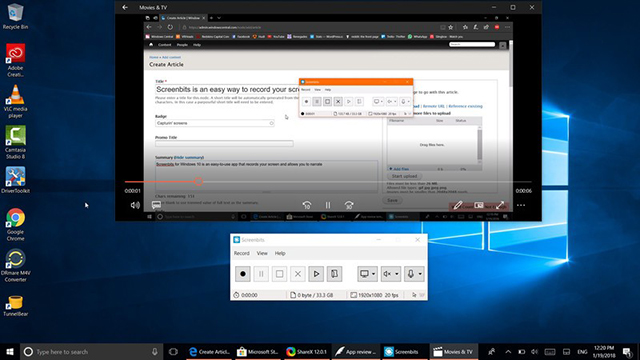Viewport: 640px width, 360px height.
Task: Switch to App review taskbar item
Action: (356, 351)
